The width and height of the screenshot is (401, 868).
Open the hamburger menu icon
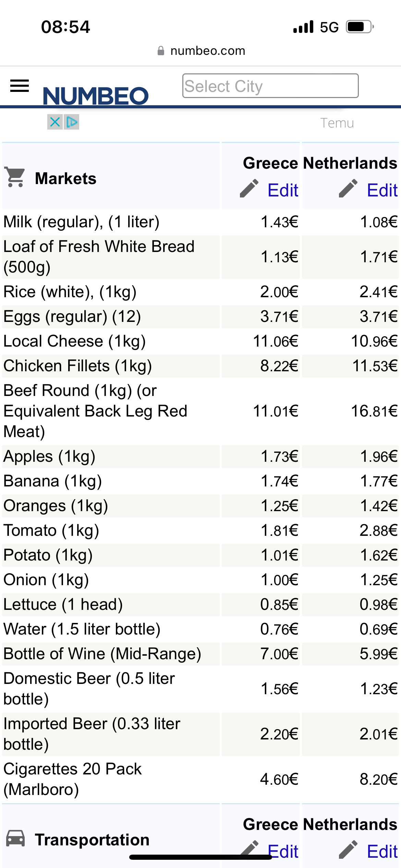(20, 86)
